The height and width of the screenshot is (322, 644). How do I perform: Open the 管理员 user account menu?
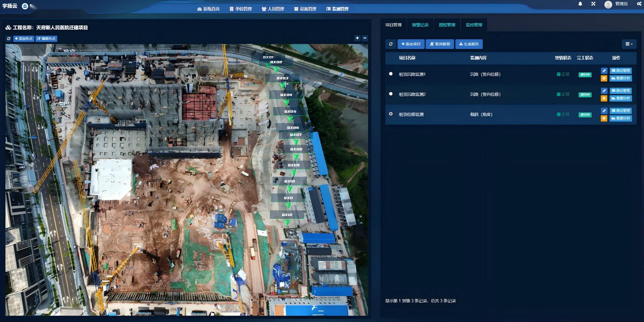click(x=617, y=4)
